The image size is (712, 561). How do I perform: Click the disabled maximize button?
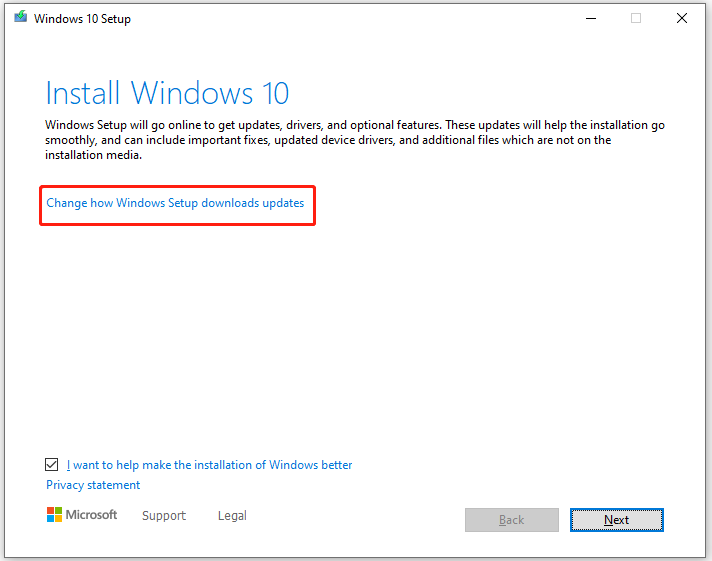(636, 18)
